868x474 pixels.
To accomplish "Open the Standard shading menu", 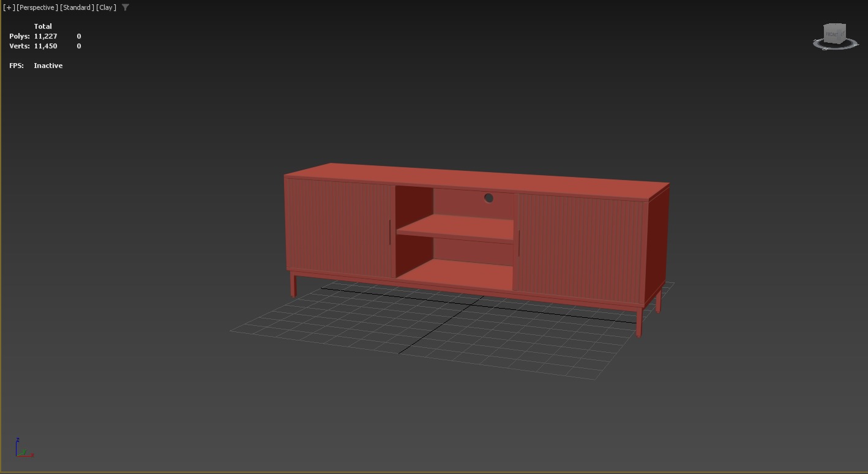I will click(77, 7).
